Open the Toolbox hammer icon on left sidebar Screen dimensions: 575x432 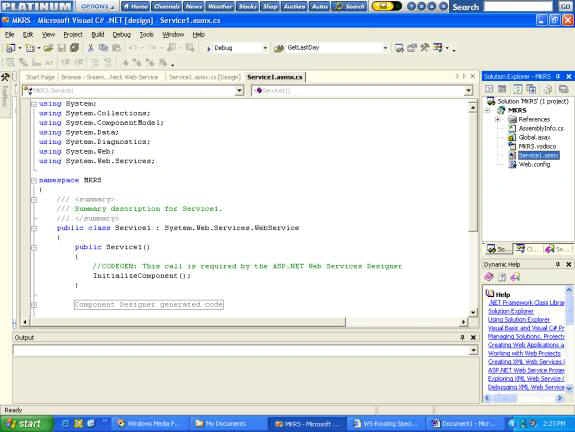pos(5,77)
